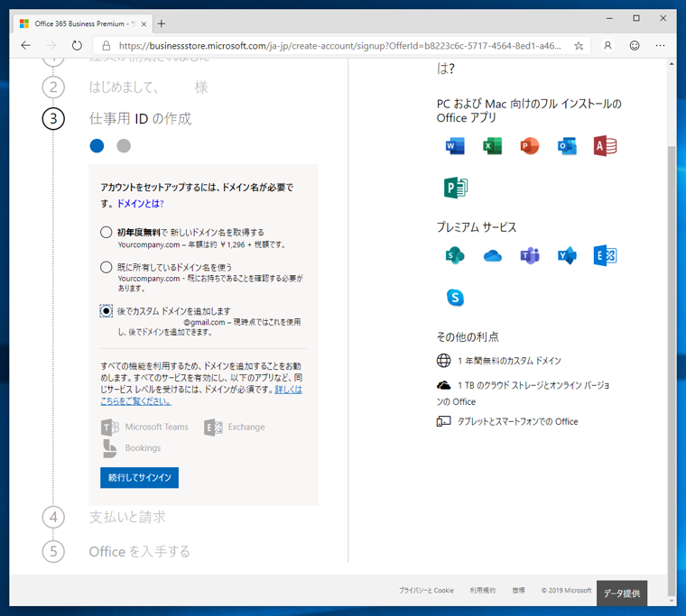The width and height of the screenshot is (686, 616).
Task: Click the Excel app icon
Action: (493, 146)
